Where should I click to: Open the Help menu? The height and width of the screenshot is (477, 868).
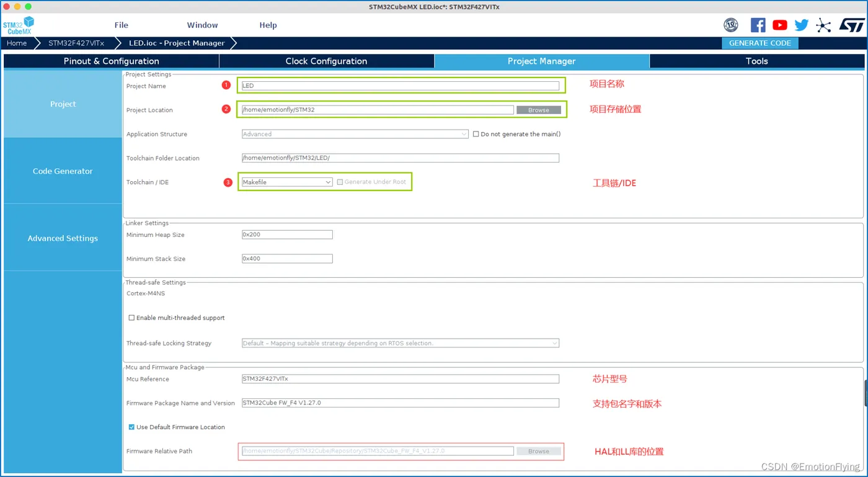click(268, 25)
